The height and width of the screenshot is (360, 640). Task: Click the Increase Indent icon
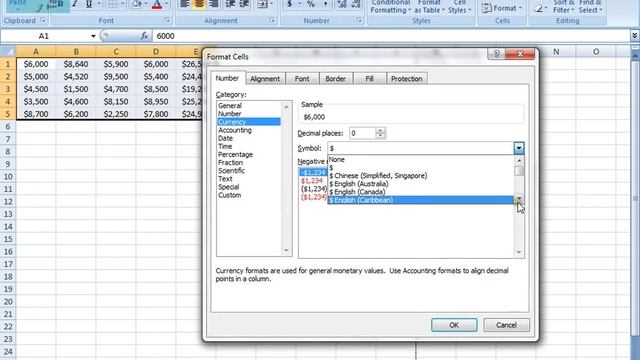point(244,4)
